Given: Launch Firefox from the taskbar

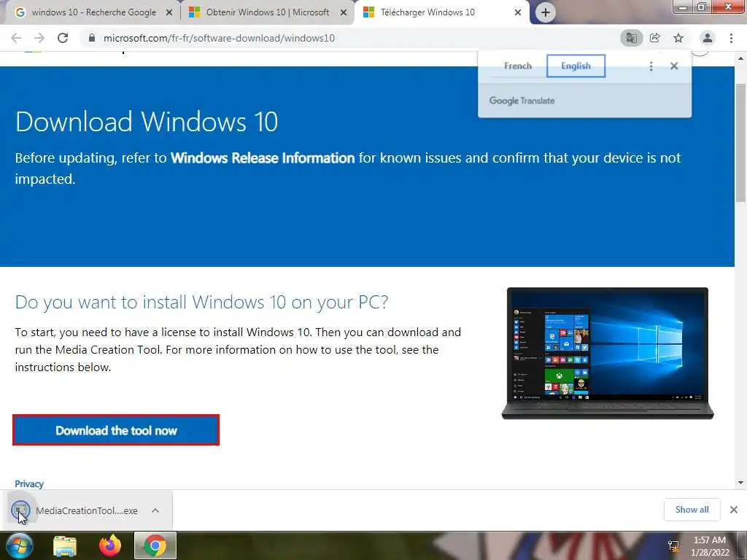Looking at the screenshot, I should (110, 545).
